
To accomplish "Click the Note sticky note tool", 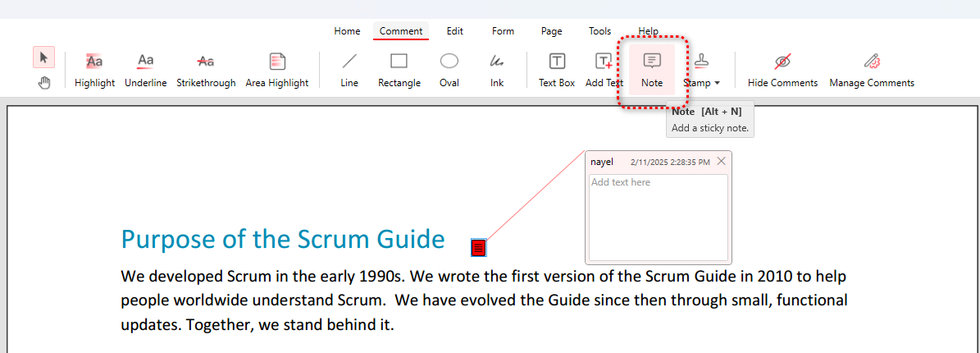I will [652, 69].
